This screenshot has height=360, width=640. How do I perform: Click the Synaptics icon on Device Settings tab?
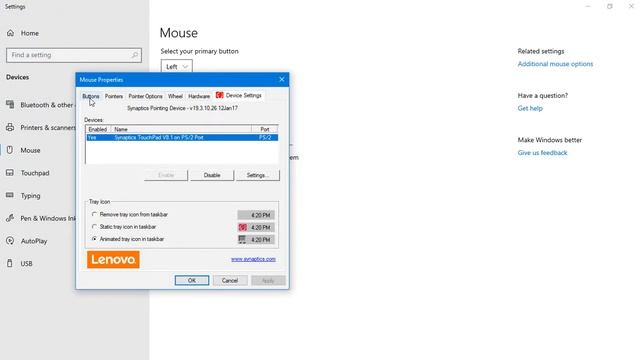click(220, 95)
